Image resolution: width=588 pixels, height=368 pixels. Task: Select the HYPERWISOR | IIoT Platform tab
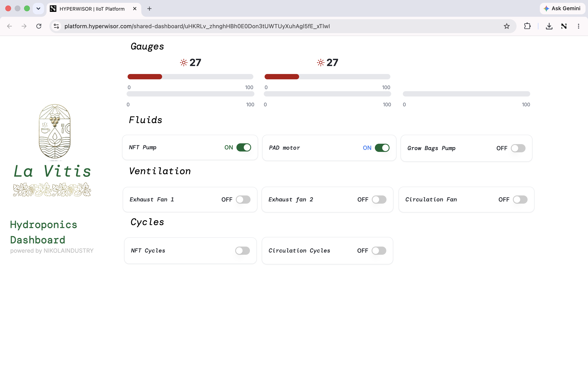pos(94,9)
